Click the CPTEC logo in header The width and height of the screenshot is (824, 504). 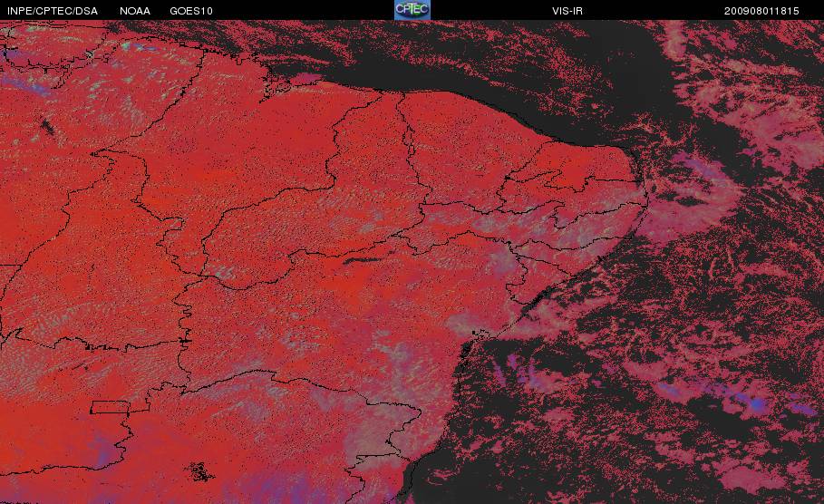coord(412,9)
